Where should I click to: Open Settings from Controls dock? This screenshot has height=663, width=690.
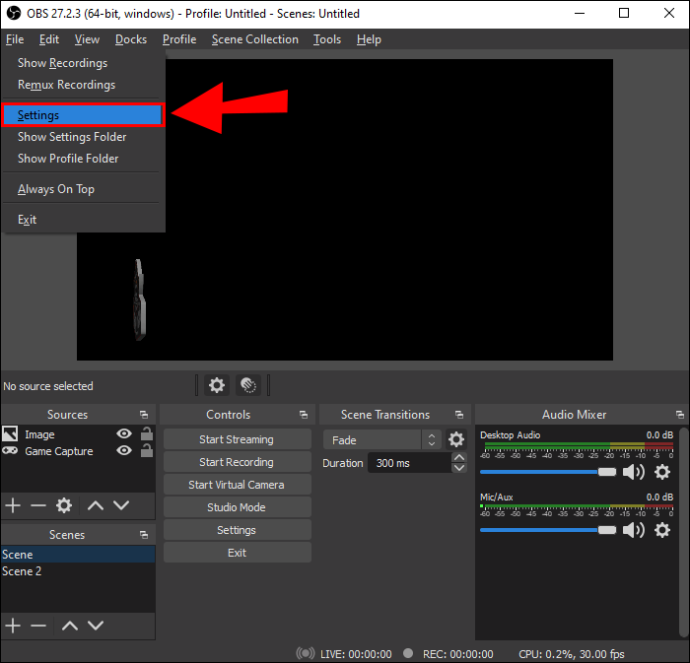(237, 530)
